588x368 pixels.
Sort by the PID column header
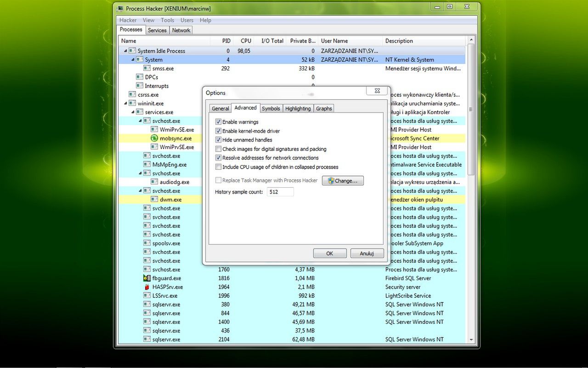222,41
